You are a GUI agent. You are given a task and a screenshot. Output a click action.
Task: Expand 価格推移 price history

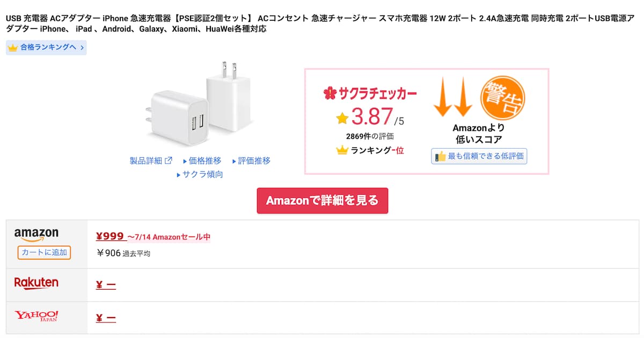tap(202, 160)
